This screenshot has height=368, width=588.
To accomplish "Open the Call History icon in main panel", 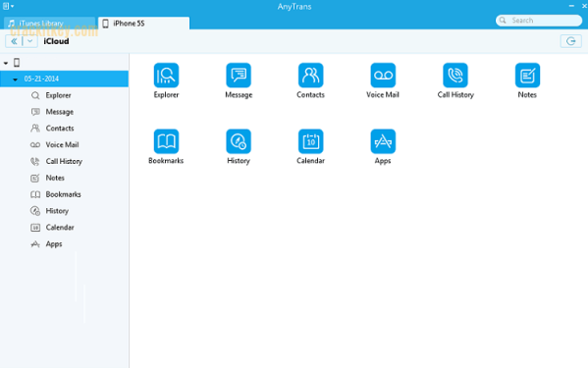I will (x=455, y=76).
